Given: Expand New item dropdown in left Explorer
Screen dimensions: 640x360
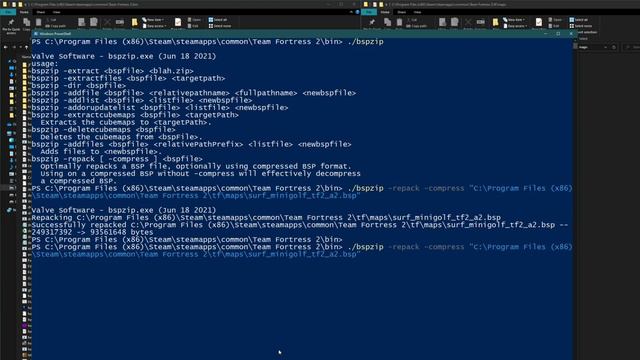Looking at the screenshot, I should point(153,20).
